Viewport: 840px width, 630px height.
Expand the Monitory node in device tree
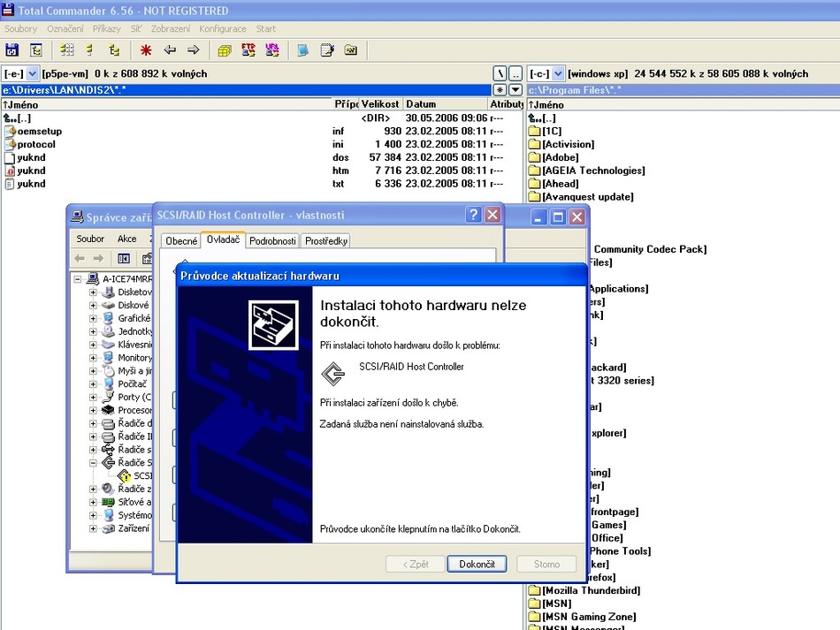pyautogui.click(x=93, y=358)
